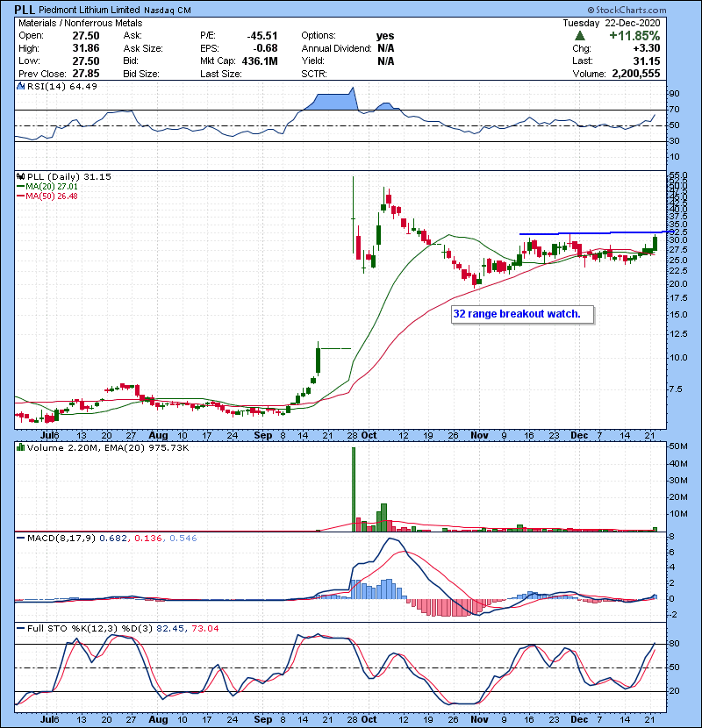Viewport: 702px width, 728px height.
Task: Click the MACD histogram value 0.546
Action: (183, 539)
